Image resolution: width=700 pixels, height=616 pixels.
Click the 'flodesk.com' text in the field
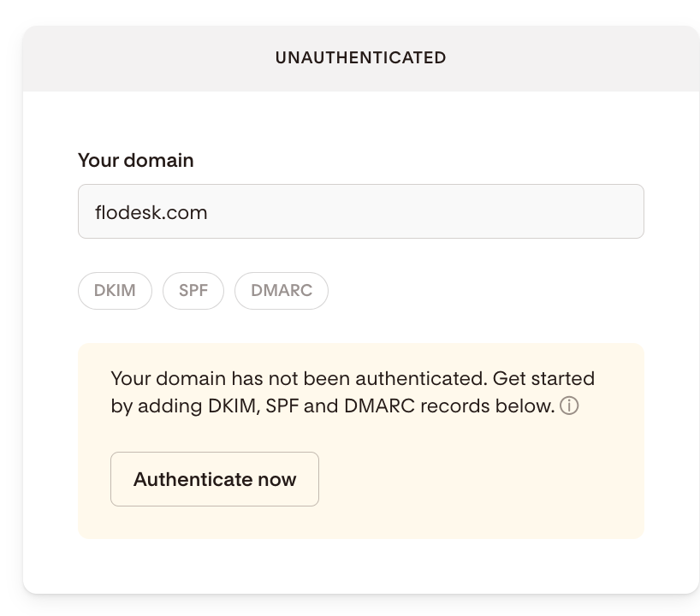[151, 212]
